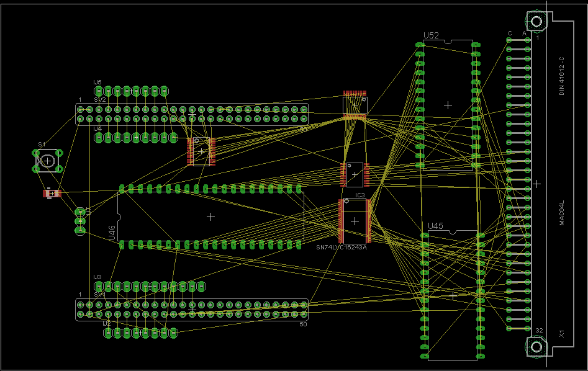Select the rotated U46 reference label
The height and width of the screenshot is (371, 588).
pos(112,233)
